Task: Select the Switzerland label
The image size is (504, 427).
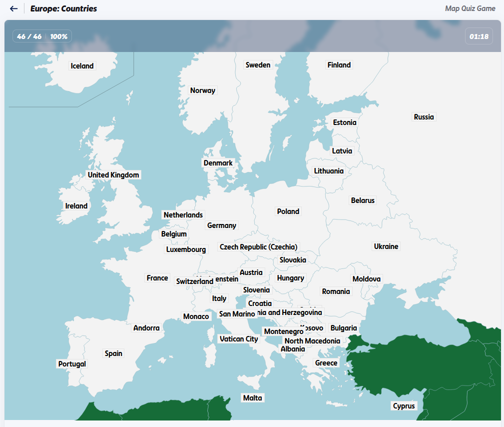Action: point(195,281)
